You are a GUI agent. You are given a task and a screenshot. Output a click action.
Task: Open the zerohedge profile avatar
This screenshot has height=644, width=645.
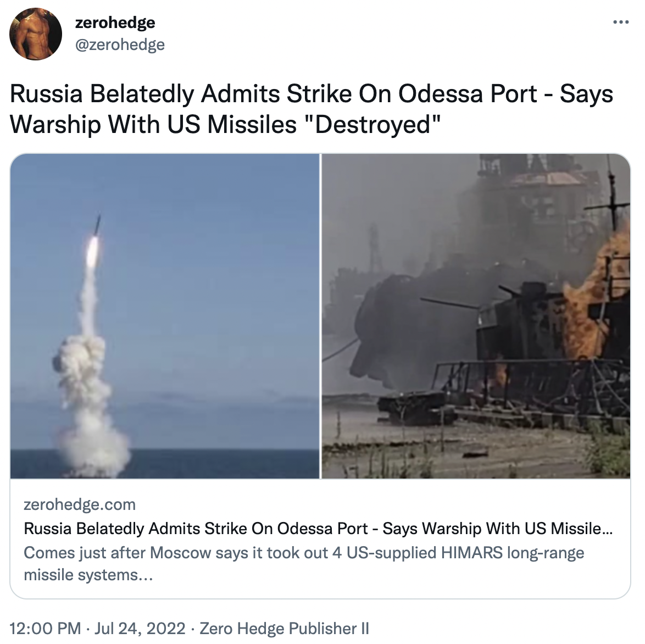pyautogui.click(x=35, y=34)
